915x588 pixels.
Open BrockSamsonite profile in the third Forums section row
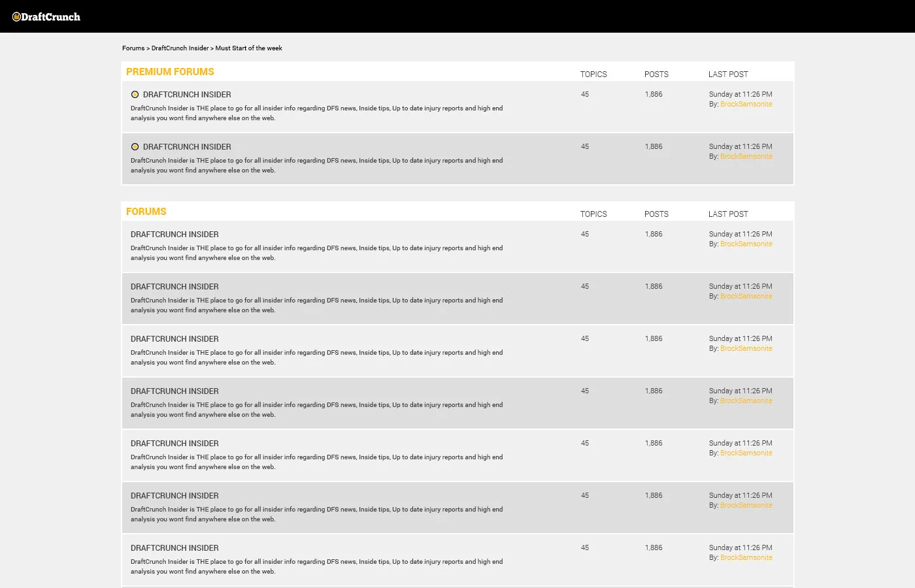point(746,349)
